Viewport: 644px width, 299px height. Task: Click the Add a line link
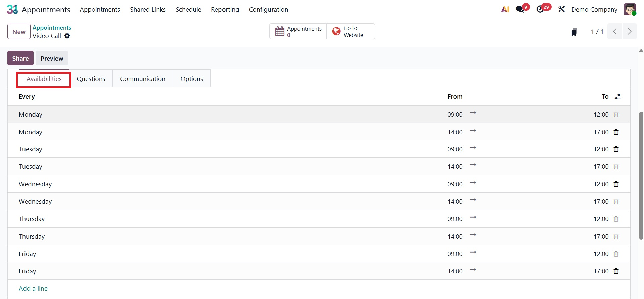point(33,289)
